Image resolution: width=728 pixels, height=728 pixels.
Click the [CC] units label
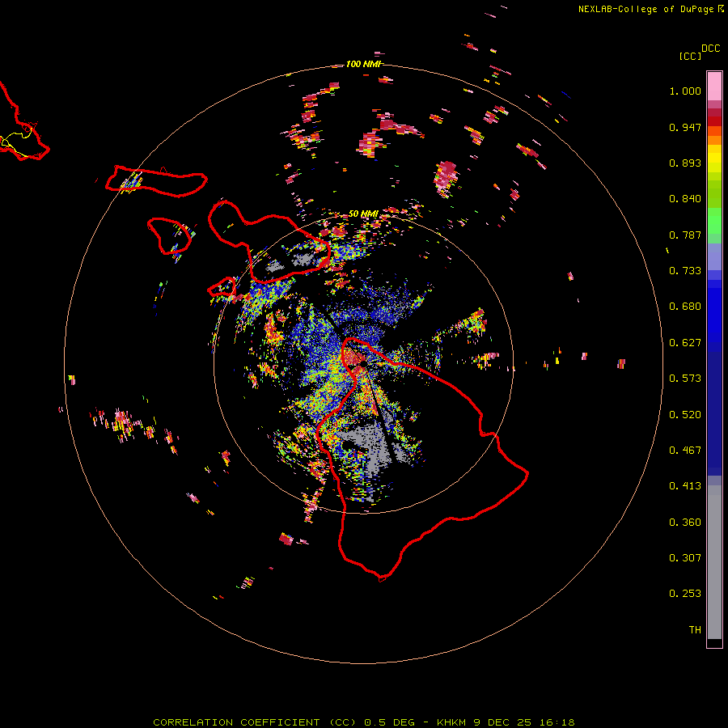pyautogui.click(x=690, y=56)
